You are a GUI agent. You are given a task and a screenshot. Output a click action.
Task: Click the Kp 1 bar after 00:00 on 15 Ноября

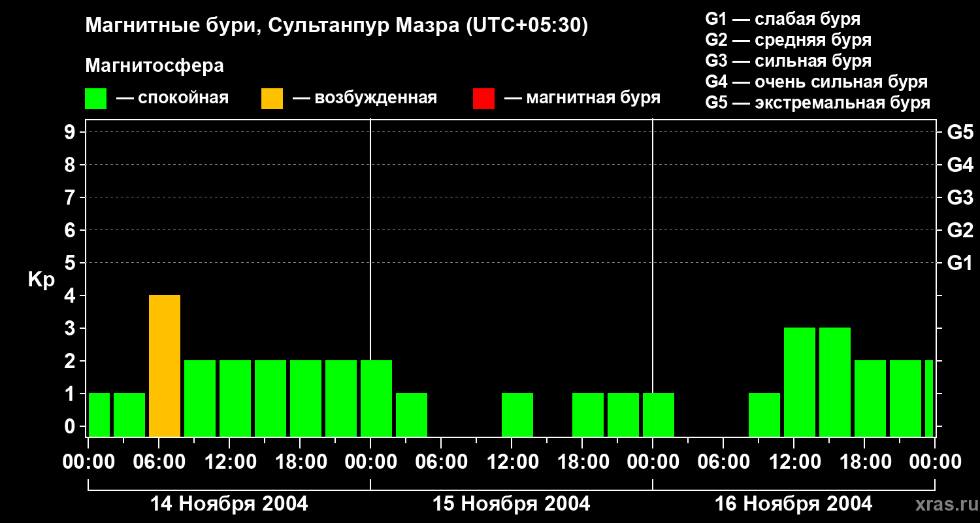412,415
